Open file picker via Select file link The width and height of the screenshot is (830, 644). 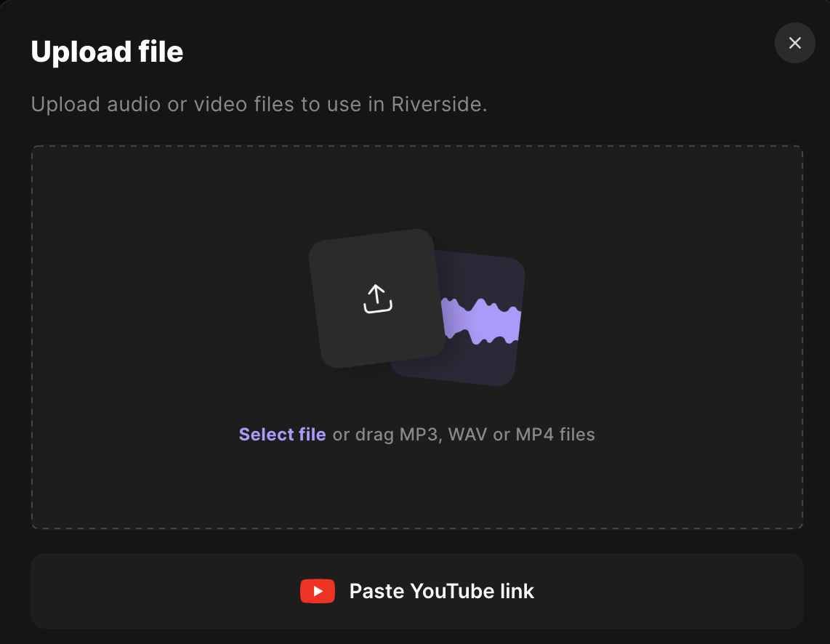pos(282,435)
